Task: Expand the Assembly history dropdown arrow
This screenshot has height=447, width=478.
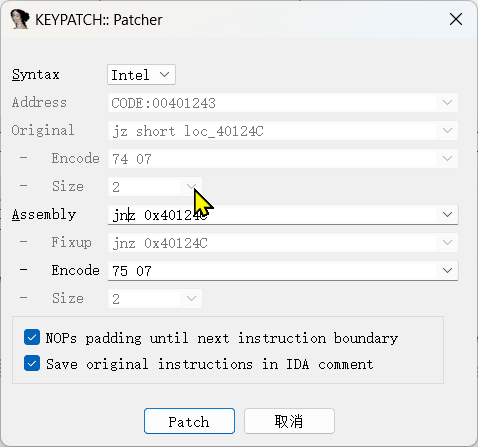Action: click(x=447, y=214)
